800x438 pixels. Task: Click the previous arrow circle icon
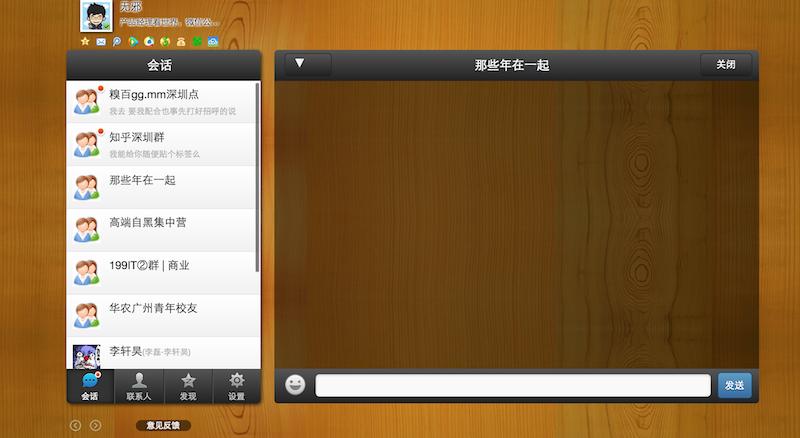[76, 425]
